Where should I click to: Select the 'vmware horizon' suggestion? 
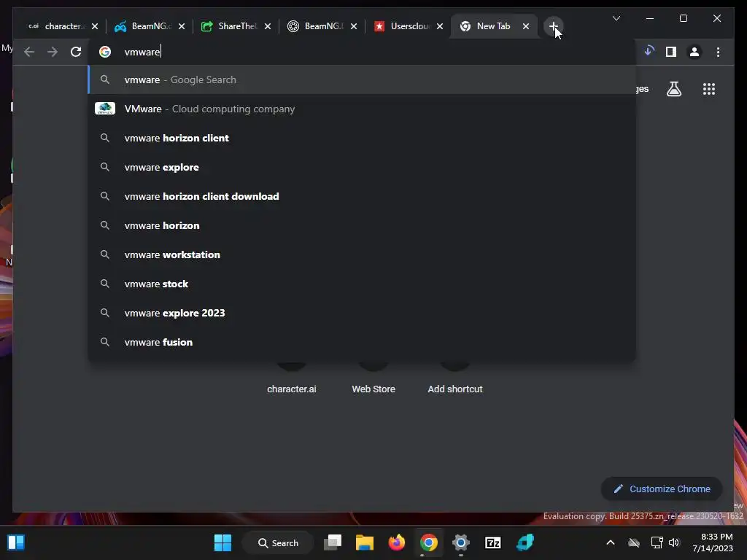(362, 225)
